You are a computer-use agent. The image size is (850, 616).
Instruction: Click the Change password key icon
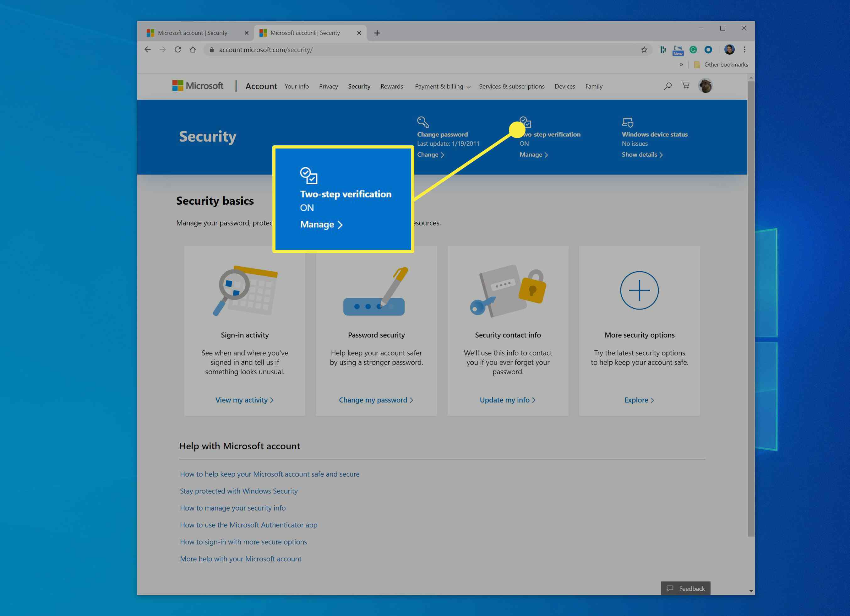coord(423,122)
